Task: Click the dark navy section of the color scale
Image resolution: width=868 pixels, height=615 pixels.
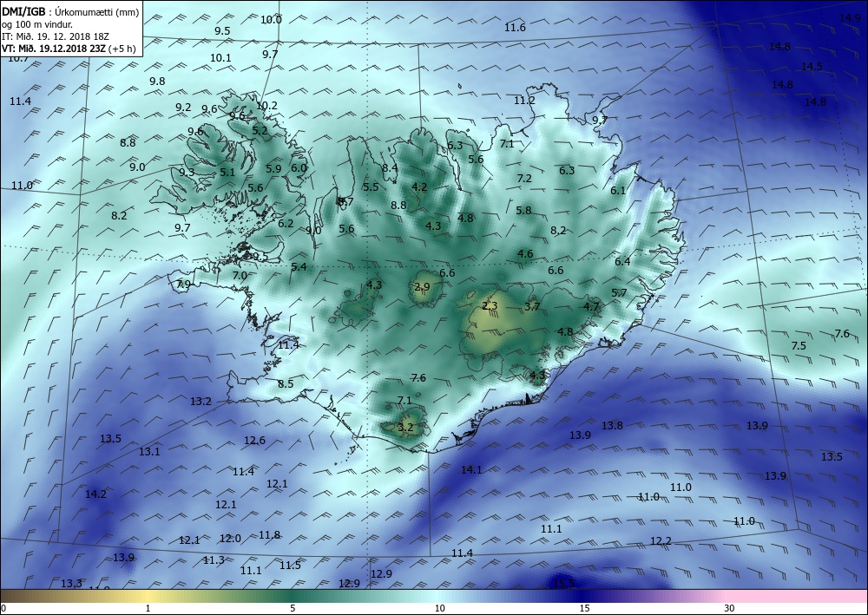Action: pyautogui.click(x=582, y=596)
